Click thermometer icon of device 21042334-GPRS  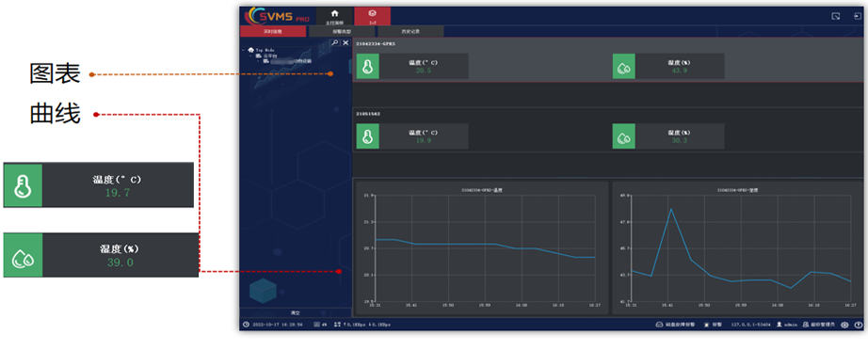click(367, 67)
